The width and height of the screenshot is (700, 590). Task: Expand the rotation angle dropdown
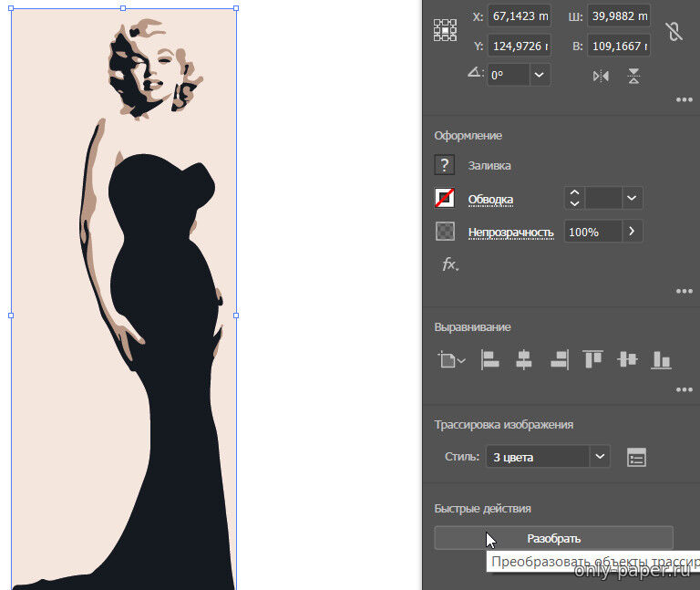540,75
